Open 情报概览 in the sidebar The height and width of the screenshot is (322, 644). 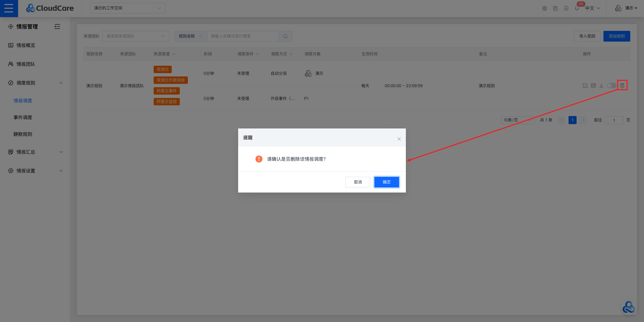click(26, 45)
